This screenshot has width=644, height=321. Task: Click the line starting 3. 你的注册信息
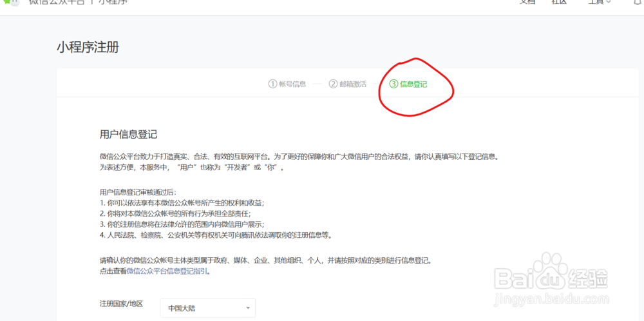[182, 224]
